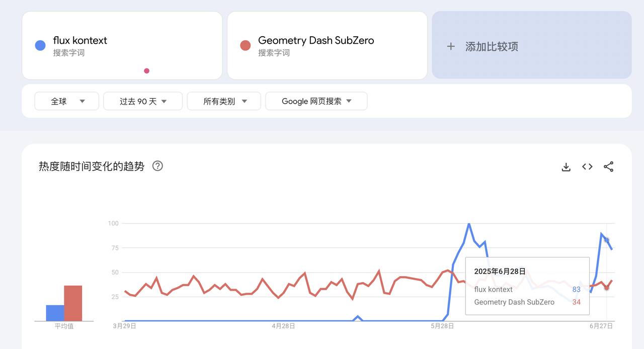Expand the Google 网页搜索 search type dropdown

click(x=316, y=101)
